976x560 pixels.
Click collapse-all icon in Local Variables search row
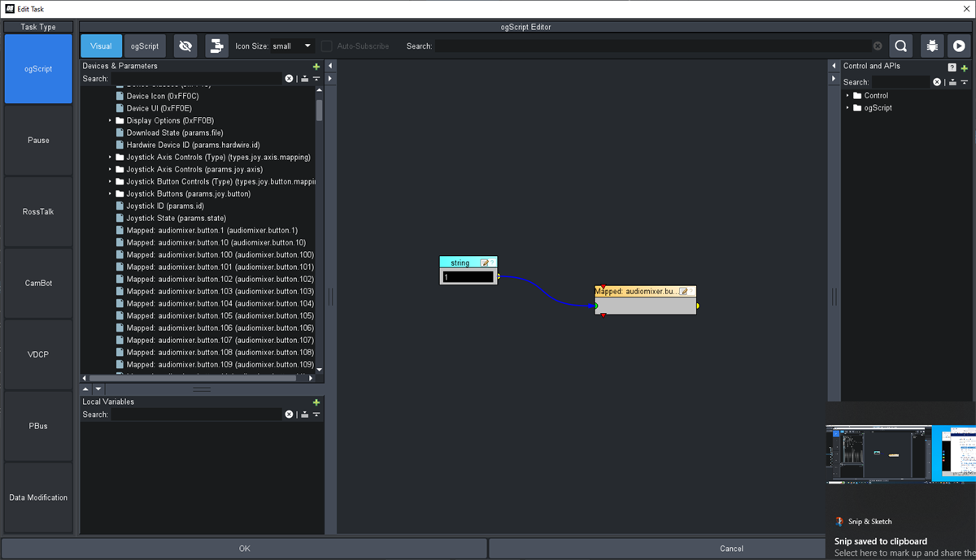pos(316,415)
